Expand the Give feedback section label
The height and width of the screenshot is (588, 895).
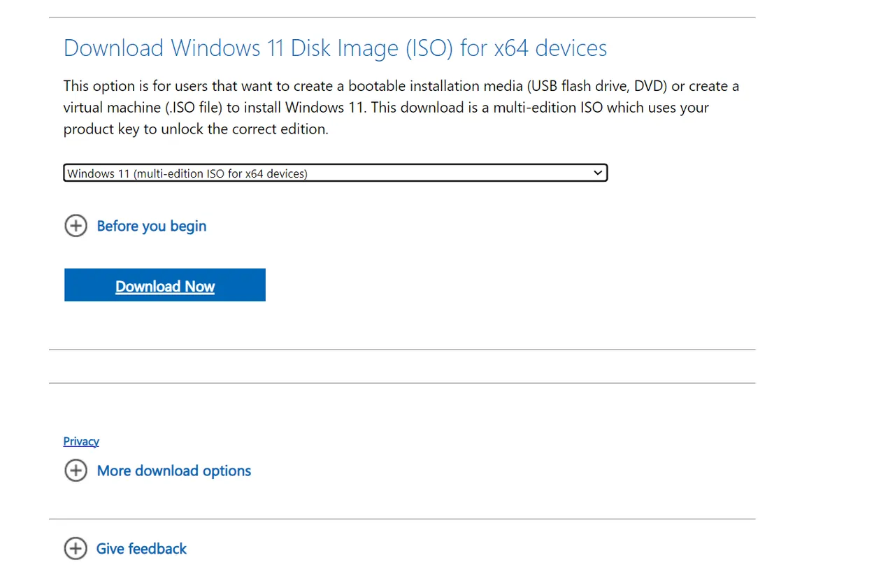point(141,549)
